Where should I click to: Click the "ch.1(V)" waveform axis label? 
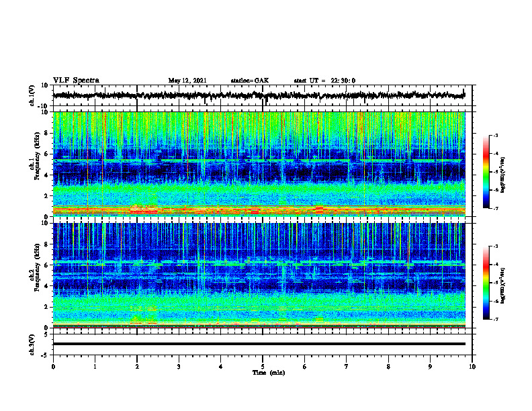click(32, 95)
